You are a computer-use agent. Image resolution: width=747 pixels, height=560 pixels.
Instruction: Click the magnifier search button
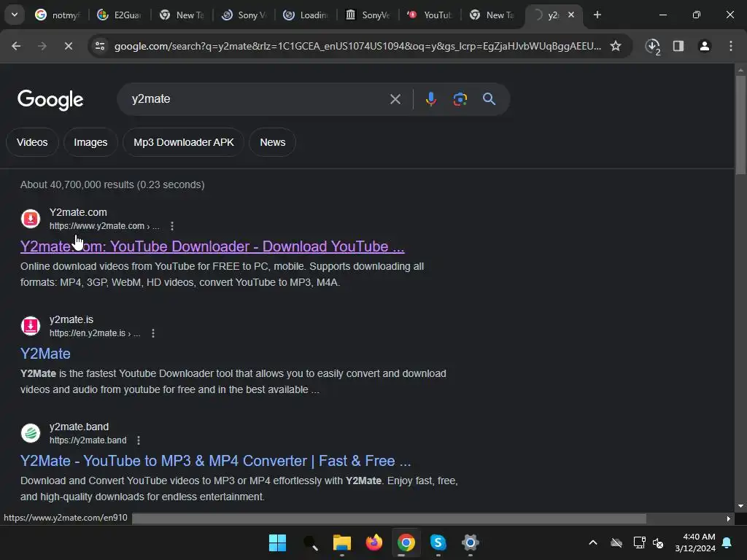pos(489,99)
